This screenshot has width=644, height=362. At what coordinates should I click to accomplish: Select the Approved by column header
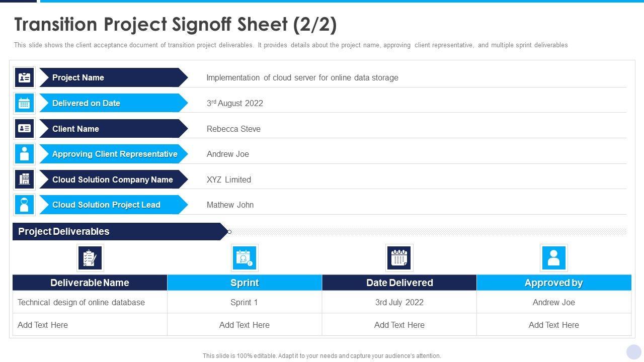point(553,283)
